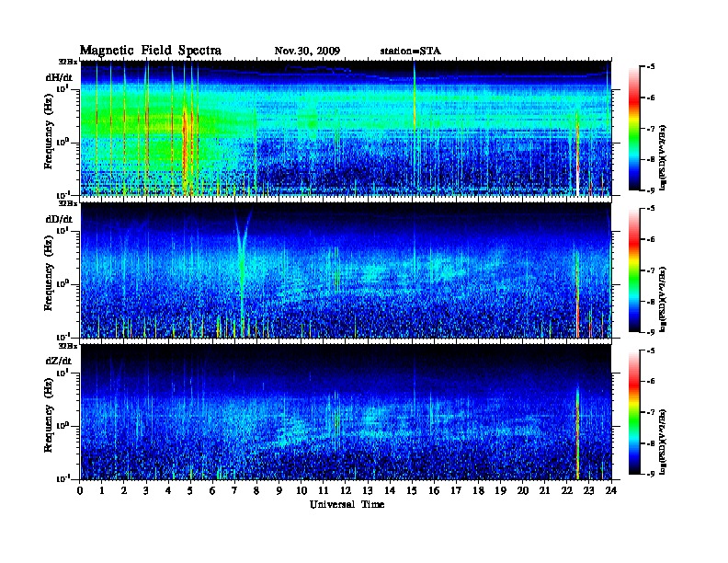Click the "21" tick on the time axis
Screen dimensions: 728x563
[x=544, y=491]
